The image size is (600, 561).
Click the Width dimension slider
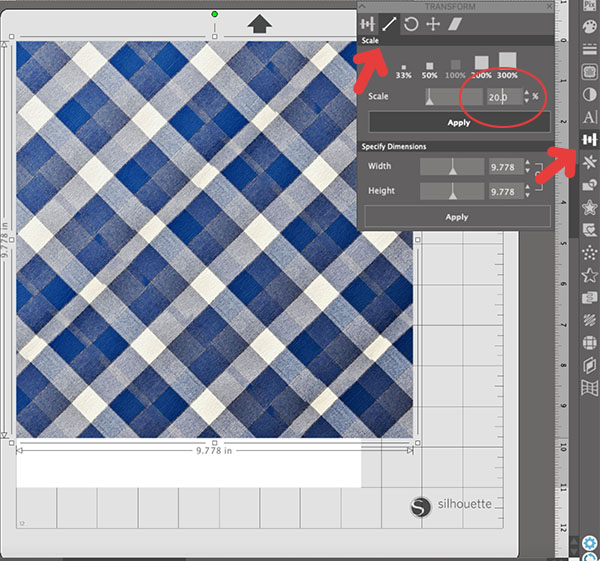coord(452,167)
